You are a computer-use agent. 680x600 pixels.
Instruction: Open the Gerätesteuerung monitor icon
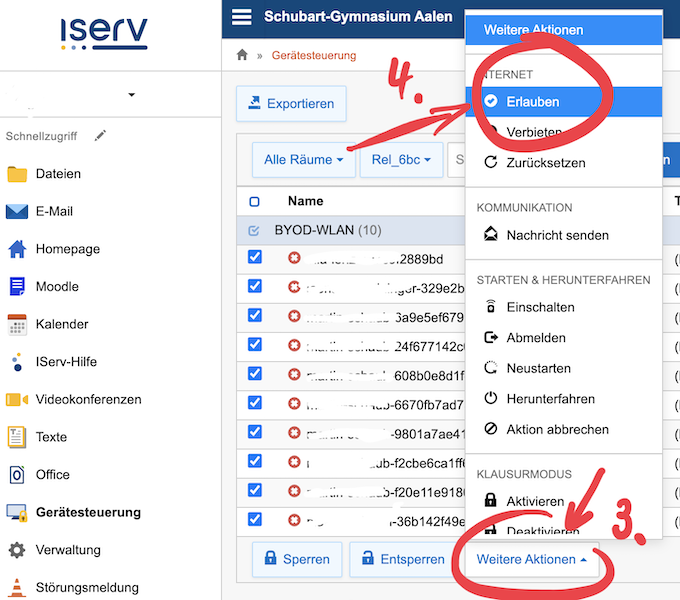17,512
